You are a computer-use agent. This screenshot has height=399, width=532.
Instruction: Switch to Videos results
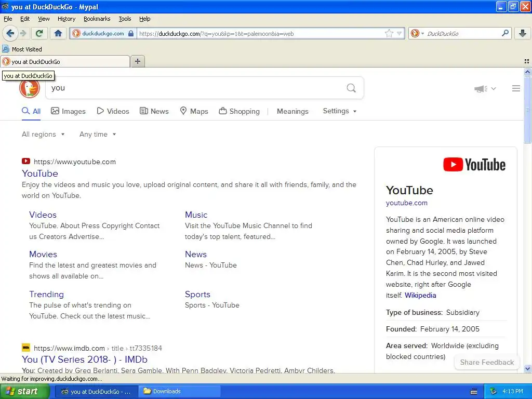[113, 111]
